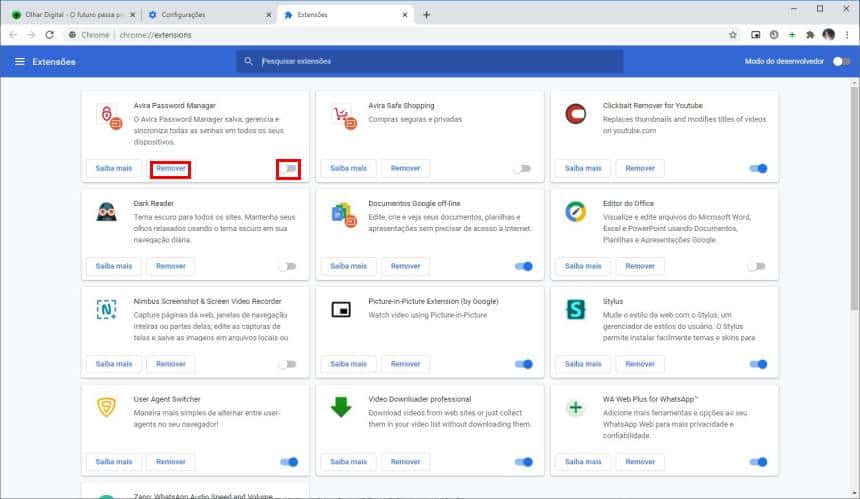
Task: Click the clock icon in the browser toolbar
Action: pos(774,35)
